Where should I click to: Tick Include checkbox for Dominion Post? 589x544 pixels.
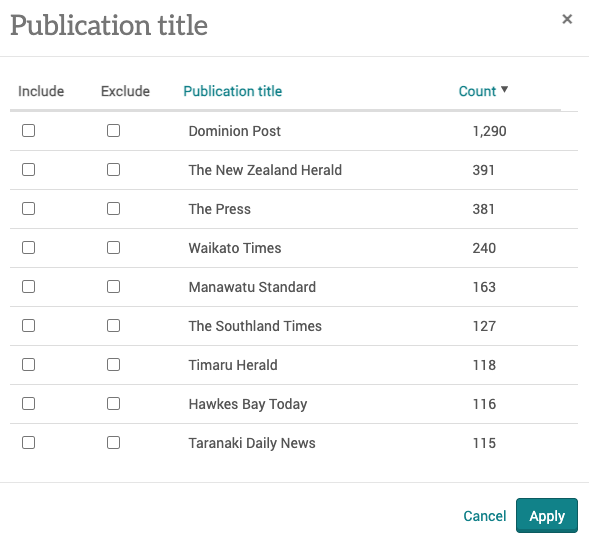29,131
